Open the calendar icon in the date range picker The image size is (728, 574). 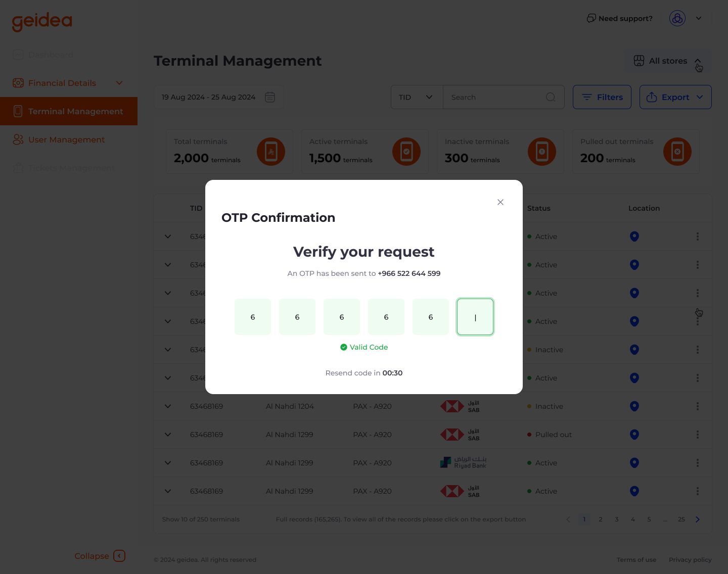click(x=270, y=97)
